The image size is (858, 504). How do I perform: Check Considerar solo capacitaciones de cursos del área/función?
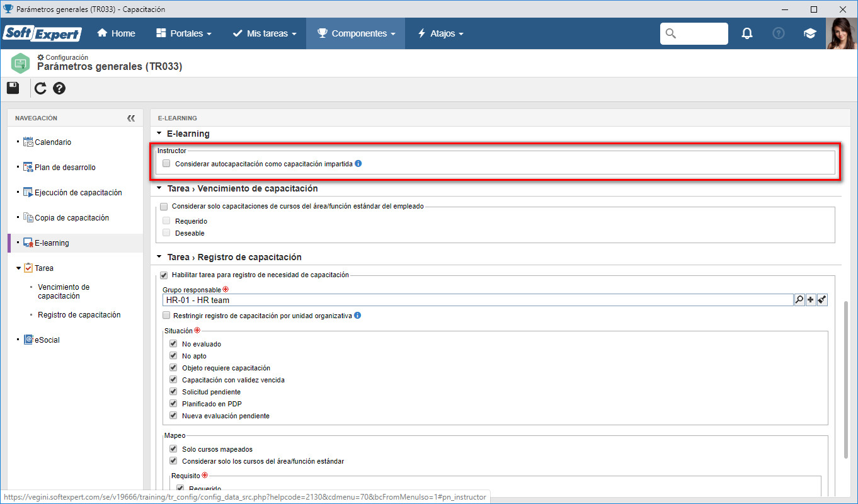pyautogui.click(x=164, y=206)
